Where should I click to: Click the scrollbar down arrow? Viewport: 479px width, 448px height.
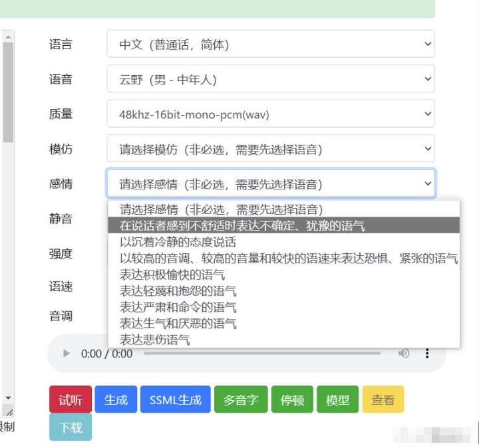(x=8, y=397)
